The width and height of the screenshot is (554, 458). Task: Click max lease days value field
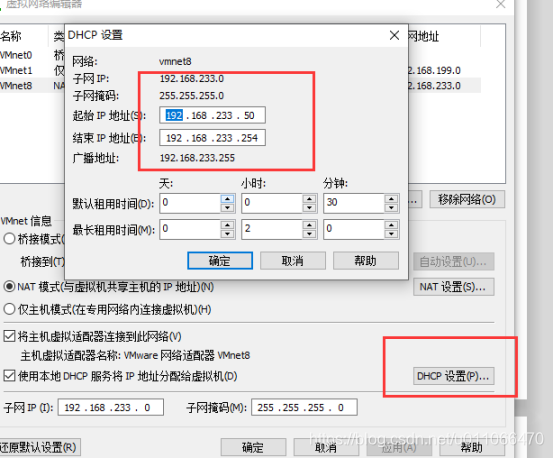(x=190, y=229)
